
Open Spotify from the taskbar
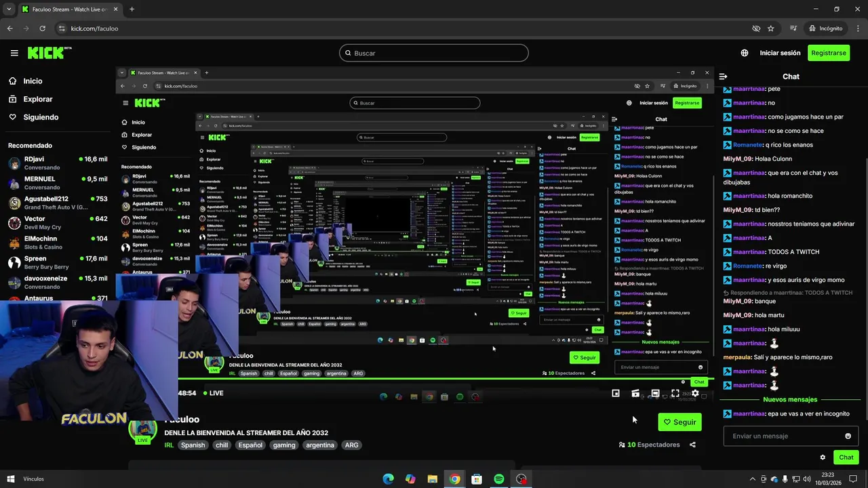click(x=499, y=479)
